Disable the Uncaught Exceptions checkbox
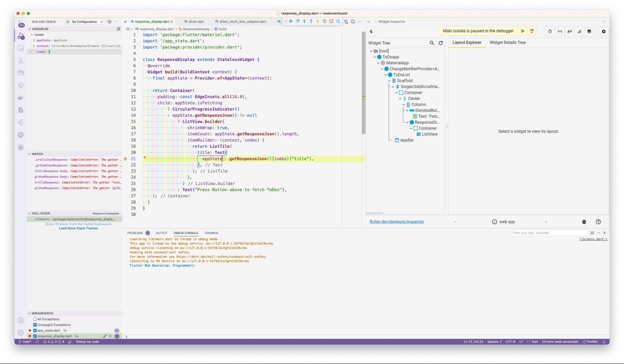Screen dimensions: 624x364 [35, 325]
